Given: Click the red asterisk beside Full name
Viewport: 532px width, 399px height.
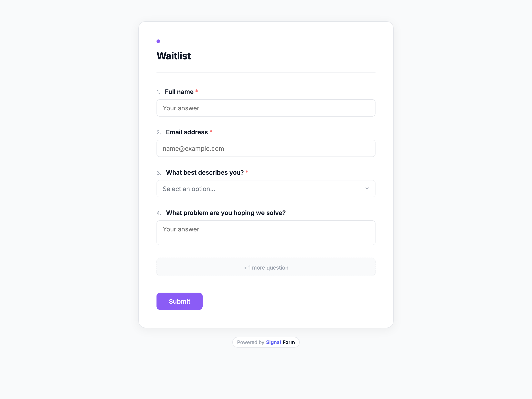Looking at the screenshot, I should [x=196, y=91].
